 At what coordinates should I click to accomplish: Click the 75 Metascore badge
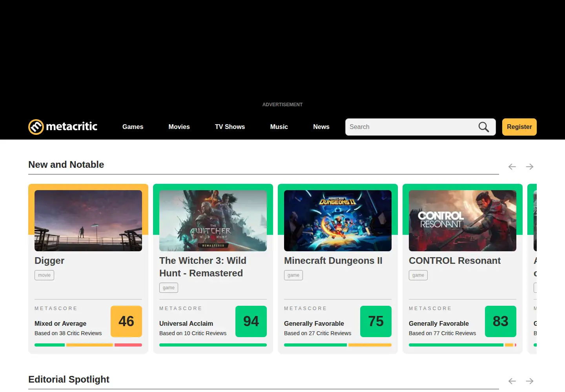pos(376,321)
